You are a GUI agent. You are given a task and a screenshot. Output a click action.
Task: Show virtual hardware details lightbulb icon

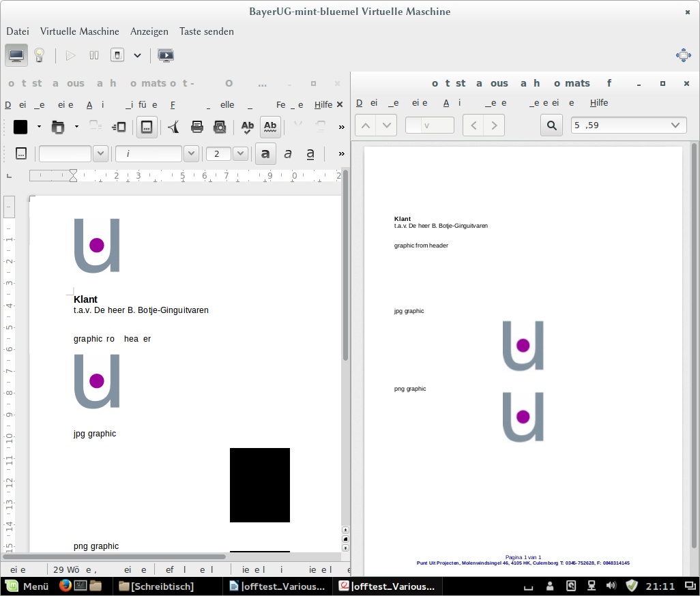tap(39, 55)
